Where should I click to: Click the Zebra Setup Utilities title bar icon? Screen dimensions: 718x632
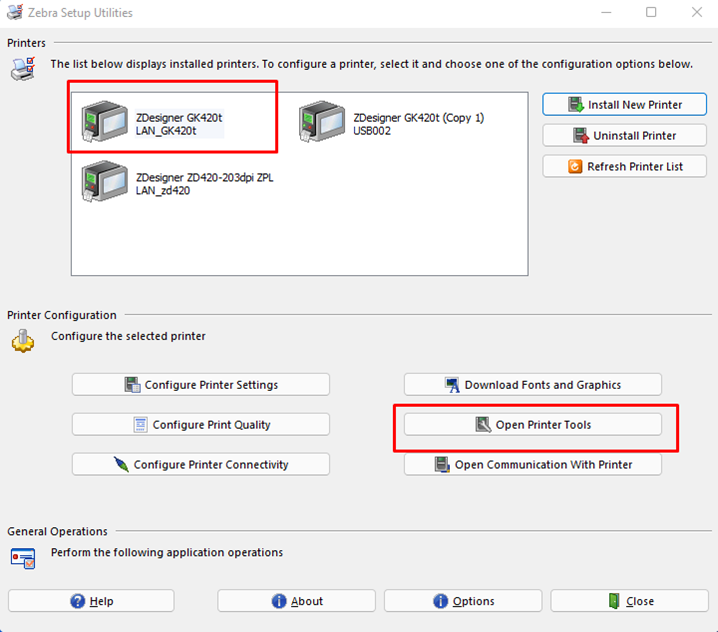click(15, 12)
